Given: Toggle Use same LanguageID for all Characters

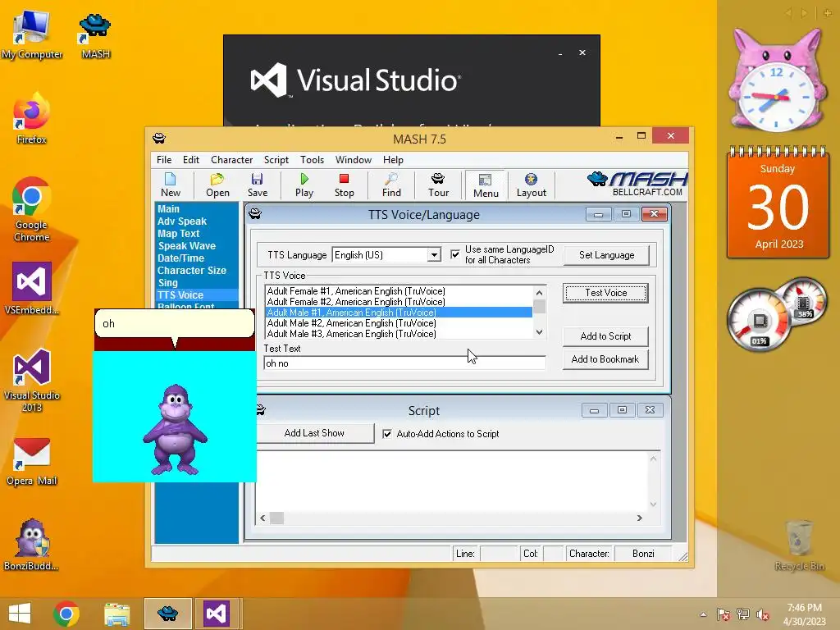Looking at the screenshot, I should [x=454, y=254].
